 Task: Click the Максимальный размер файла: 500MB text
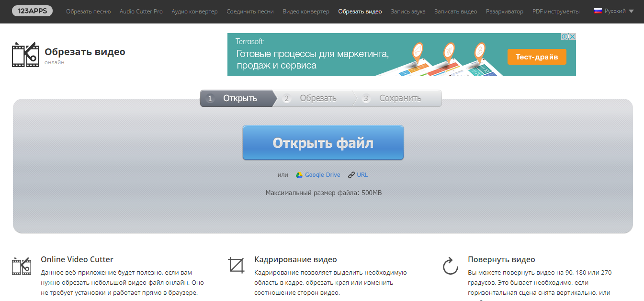point(324,193)
